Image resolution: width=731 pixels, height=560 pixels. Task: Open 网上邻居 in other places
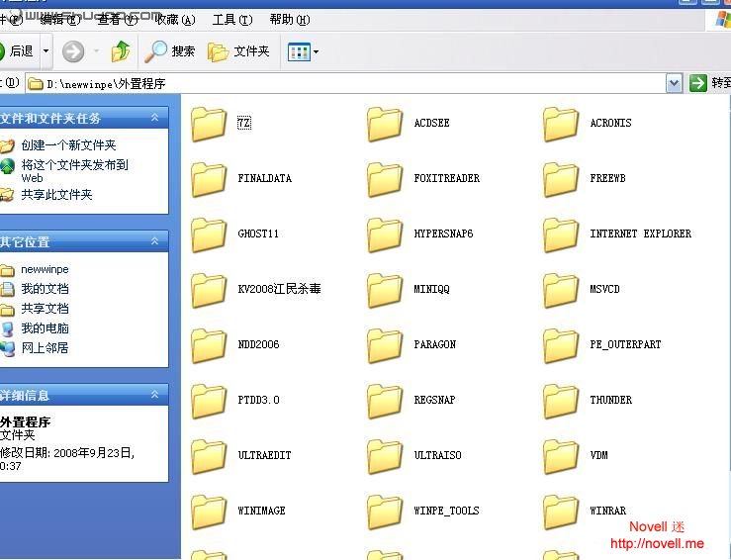point(45,348)
